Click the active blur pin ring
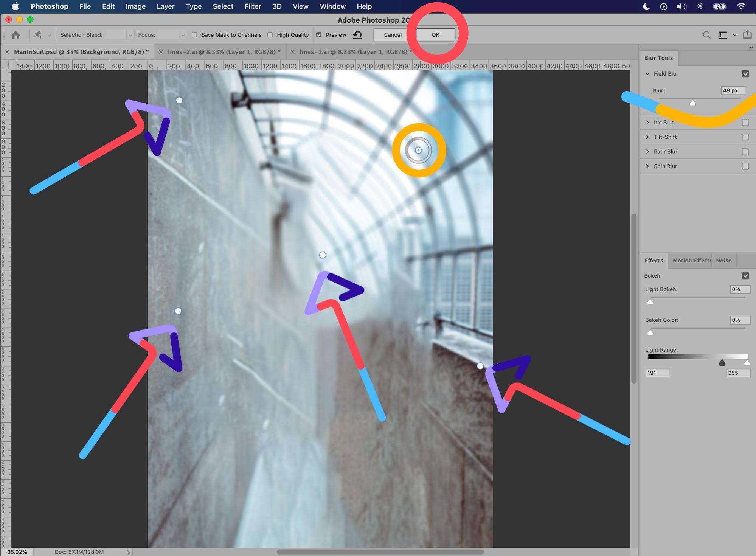This screenshot has width=756, height=556. (418, 151)
